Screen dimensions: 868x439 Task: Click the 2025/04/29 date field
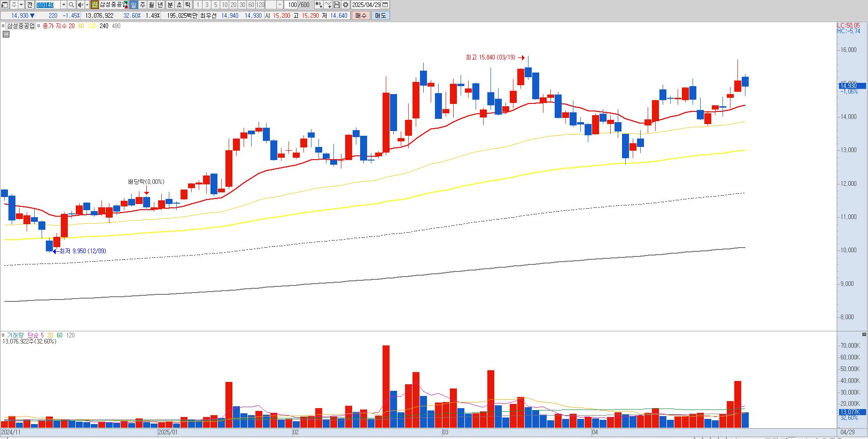click(366, 5)
